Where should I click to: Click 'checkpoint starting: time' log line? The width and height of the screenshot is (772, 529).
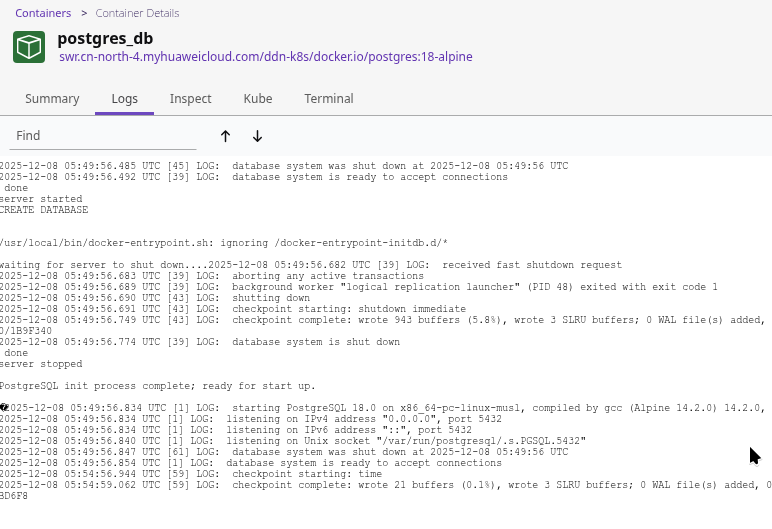(x=191, y=474)
